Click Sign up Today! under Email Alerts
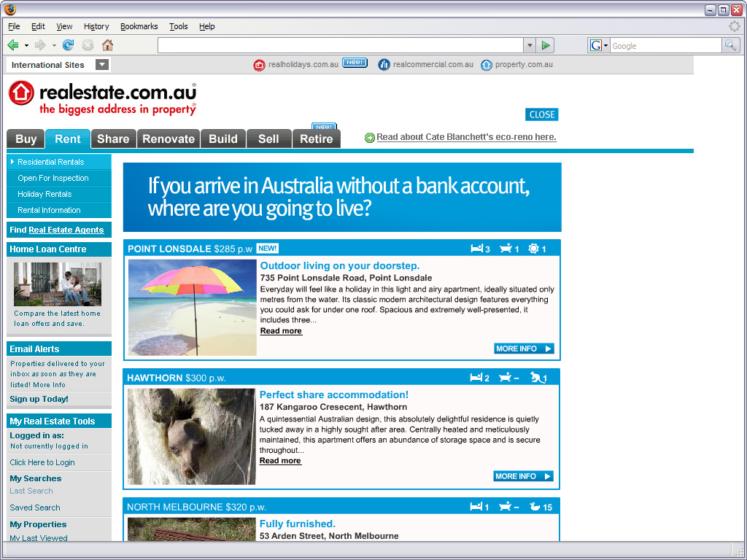The image size is (747, 560). 39,399
